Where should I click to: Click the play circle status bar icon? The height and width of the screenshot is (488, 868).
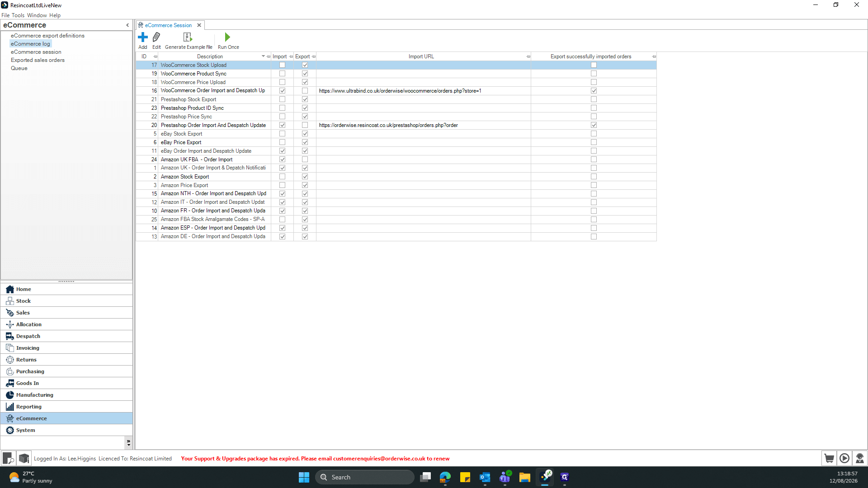(844, 458)
